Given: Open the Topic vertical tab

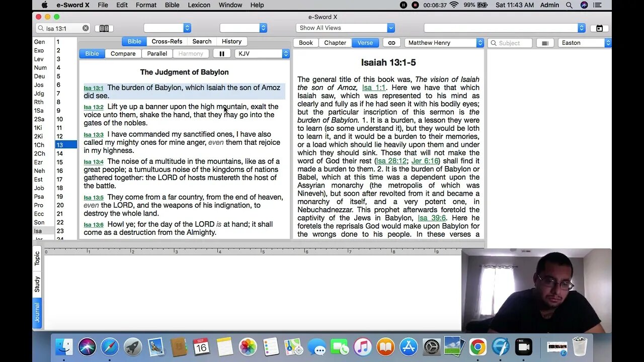Looking at the screenshot, I should tap(37, 258).
